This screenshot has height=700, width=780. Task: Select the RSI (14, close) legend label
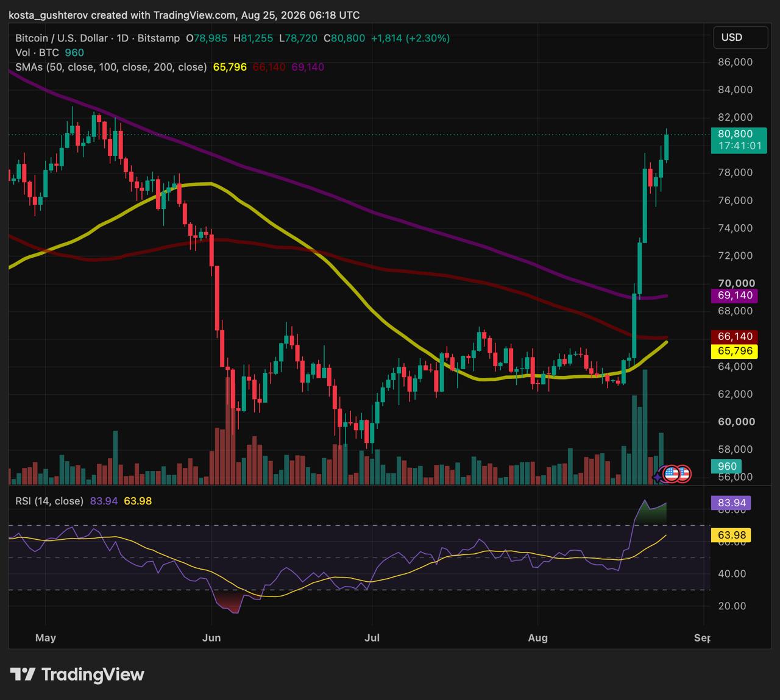(x=49, y=501)
